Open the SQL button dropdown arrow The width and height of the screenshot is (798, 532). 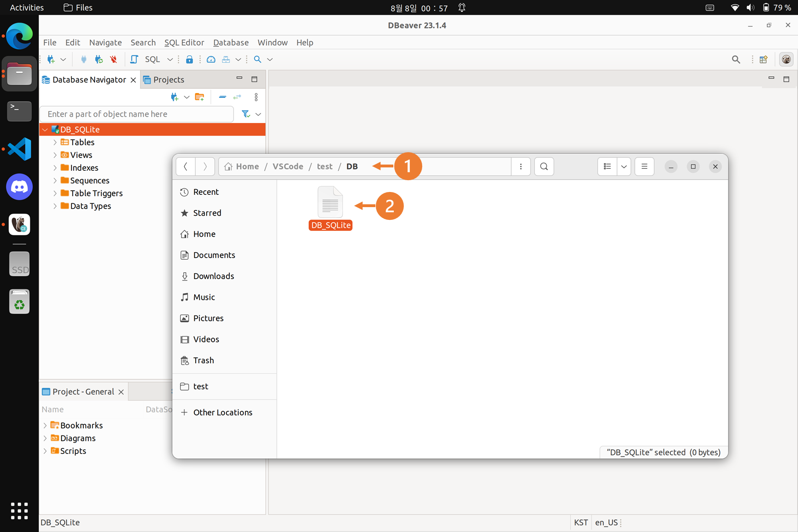(170, 59)
